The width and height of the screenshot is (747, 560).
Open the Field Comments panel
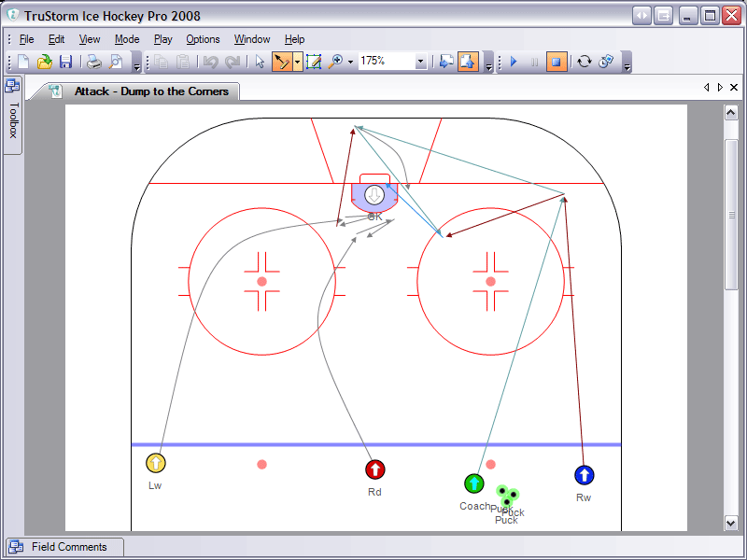(x=63, y=547)
